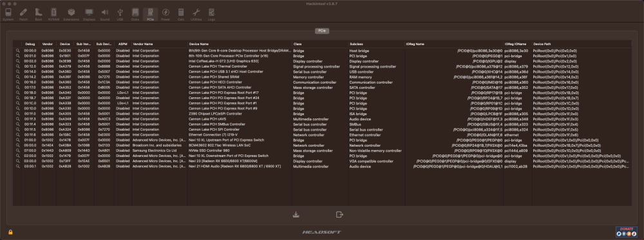
Task: Open the USB section
Action: (x=120, y=14)
